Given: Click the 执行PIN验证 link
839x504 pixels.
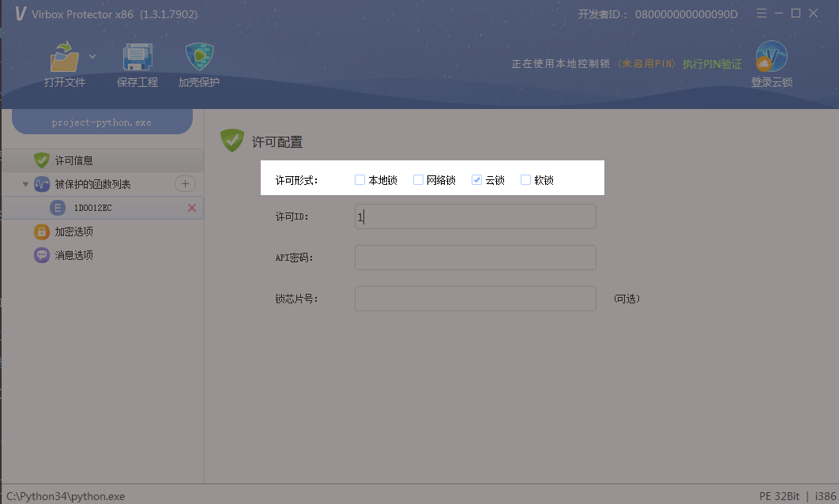Looking at the screenshot, I should [x=712, y=64].
